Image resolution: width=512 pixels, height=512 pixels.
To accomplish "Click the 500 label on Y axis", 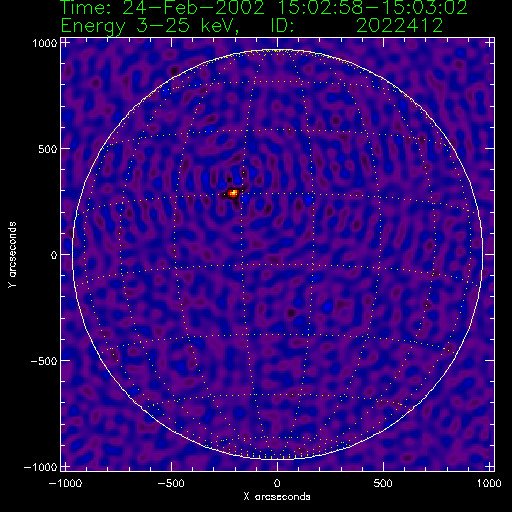I will (x=48, y=149).
